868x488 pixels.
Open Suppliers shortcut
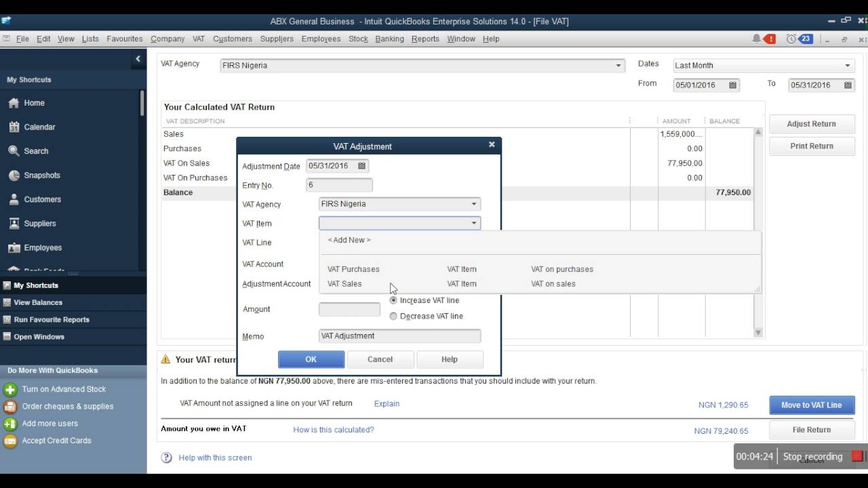click(40, 224)
